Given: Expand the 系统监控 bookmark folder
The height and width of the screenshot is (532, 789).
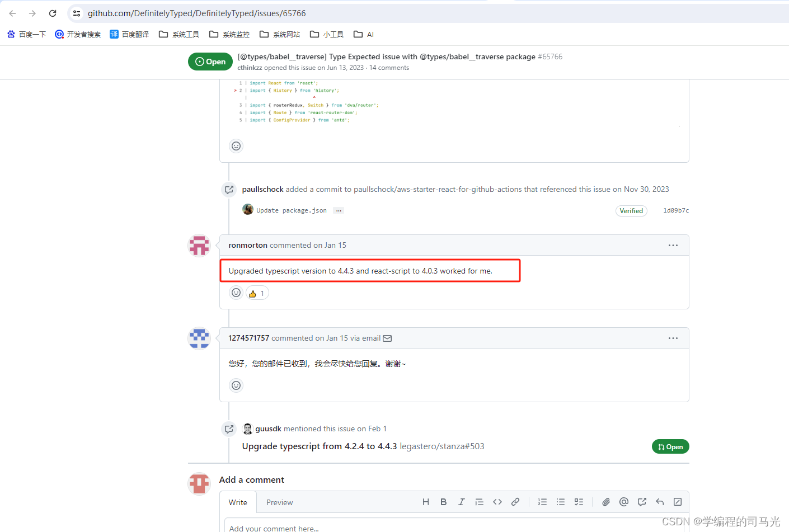Looking at the screenshot, I should (x=229, y=34).
